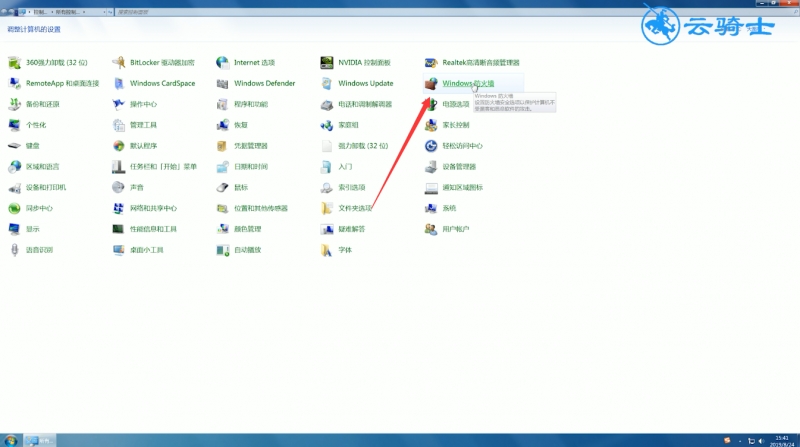Open 凭据管理器 icon
The image size is (800, 447).
point(222,146)
